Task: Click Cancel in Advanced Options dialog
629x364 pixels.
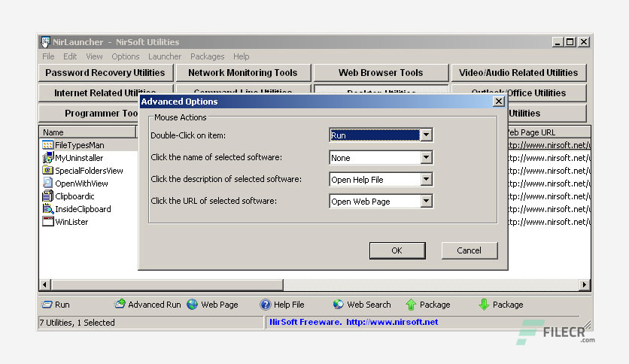Action: (469, 250)
